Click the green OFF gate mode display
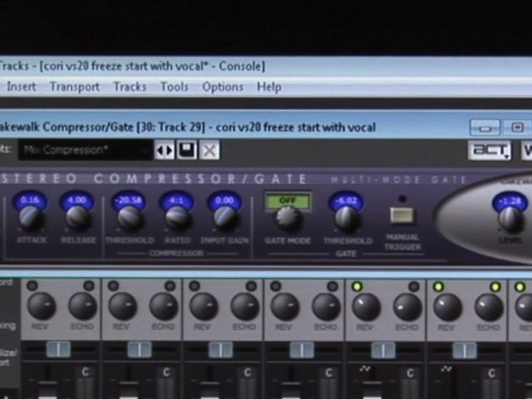Screen dimensions: 532x399 tap(288, 201)
